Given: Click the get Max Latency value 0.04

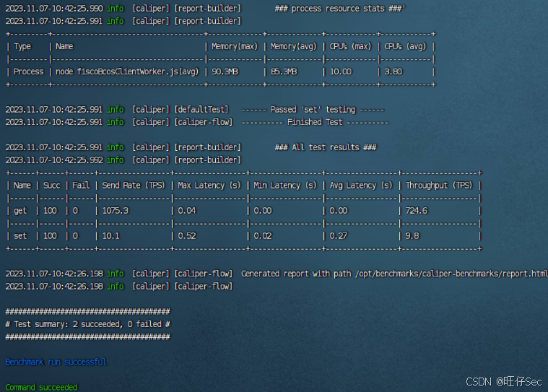Looking at the screenshot, I should (x=187, y=211).
